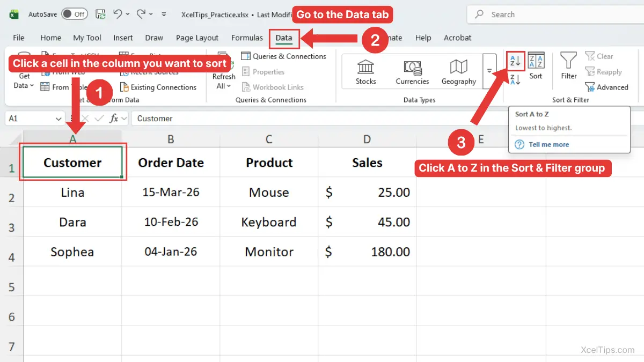
Task: Select the Stocks data type
Action: coord(365,72)
